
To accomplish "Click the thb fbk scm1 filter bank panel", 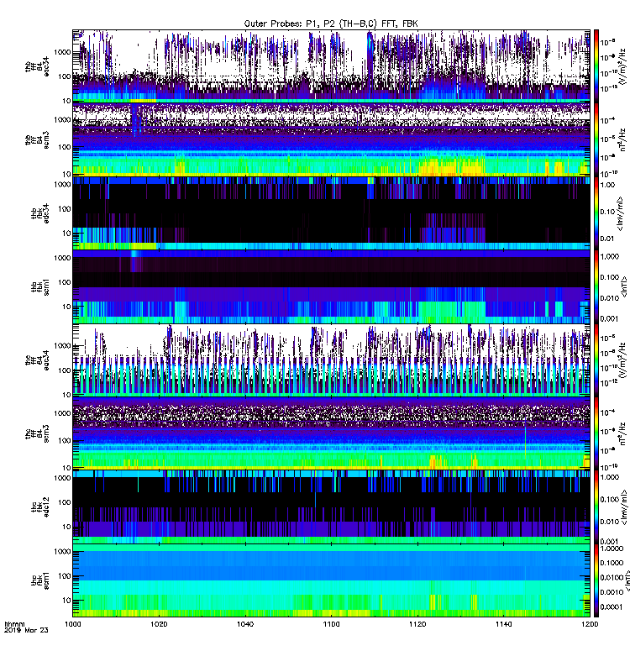I will (x=331, y=286).
